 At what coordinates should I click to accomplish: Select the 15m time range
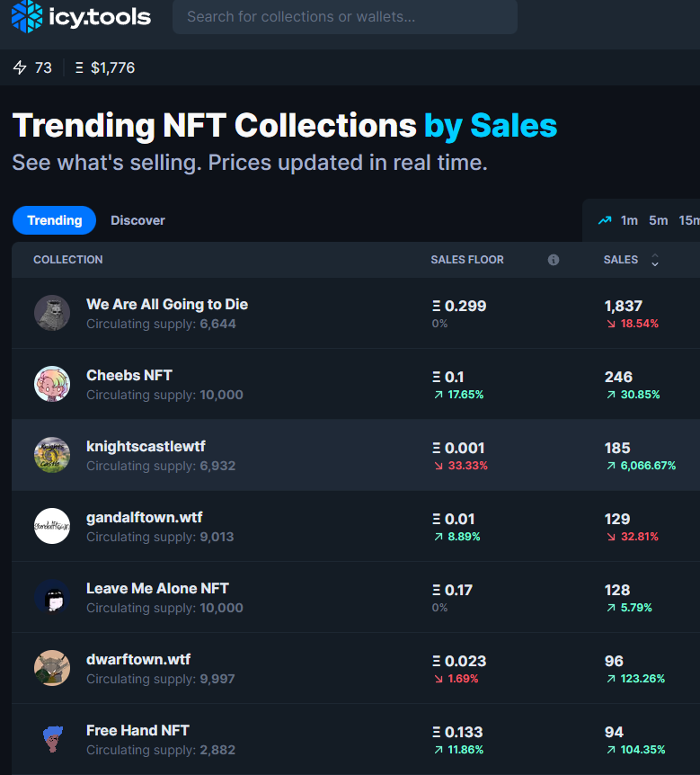[689, 220]
